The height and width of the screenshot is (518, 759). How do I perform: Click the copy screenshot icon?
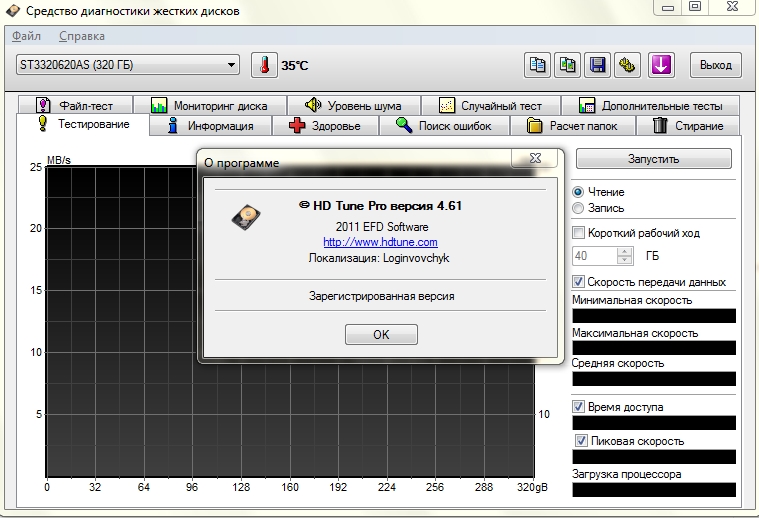568,65
